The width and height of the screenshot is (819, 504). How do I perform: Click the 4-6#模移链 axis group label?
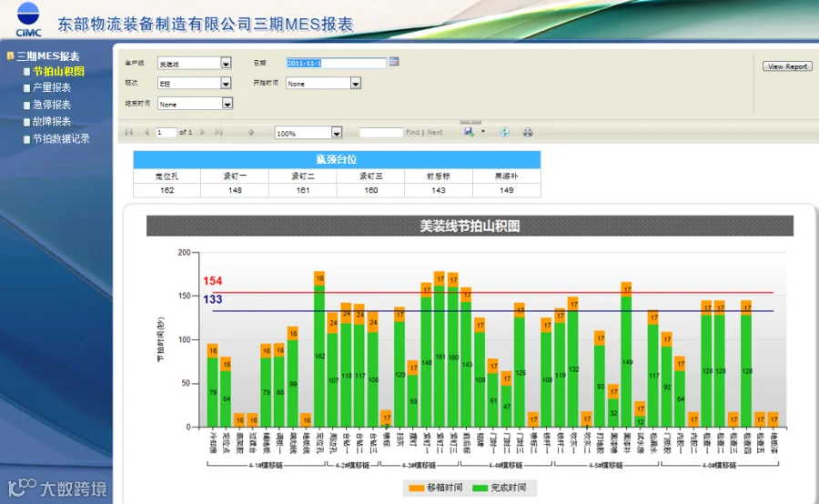click(719, 465)
